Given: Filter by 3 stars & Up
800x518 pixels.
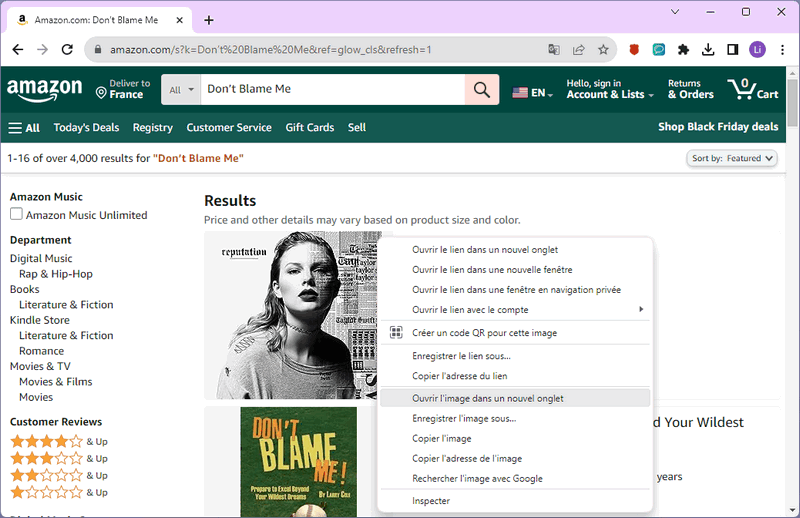Looking at the screenshot, I should [59, 458].
